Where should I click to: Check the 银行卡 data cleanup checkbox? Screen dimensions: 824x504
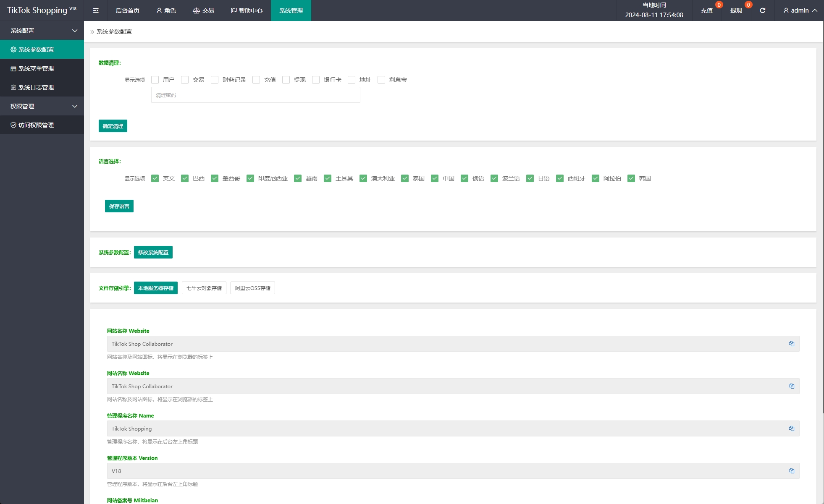pos(316,80)
